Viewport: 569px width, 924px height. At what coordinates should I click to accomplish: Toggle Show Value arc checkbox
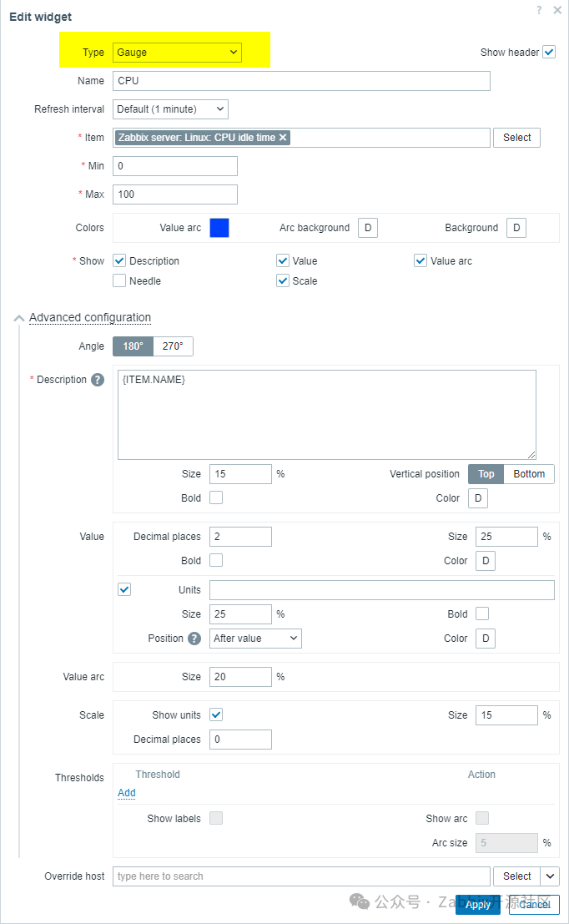point(420,260)
